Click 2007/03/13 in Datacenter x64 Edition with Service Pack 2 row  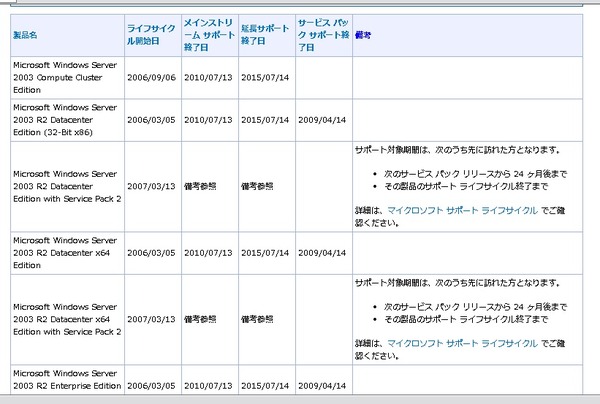pos(151,319)
